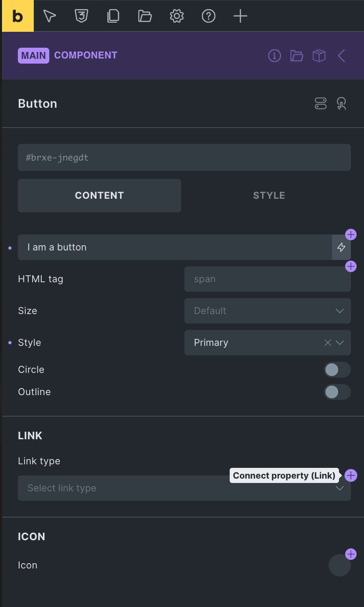Toggle the Circle switch

[x=337, y=370]
